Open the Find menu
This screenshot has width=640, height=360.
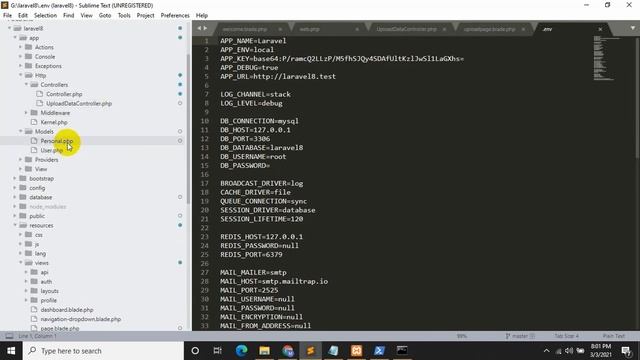pos(69,15)
